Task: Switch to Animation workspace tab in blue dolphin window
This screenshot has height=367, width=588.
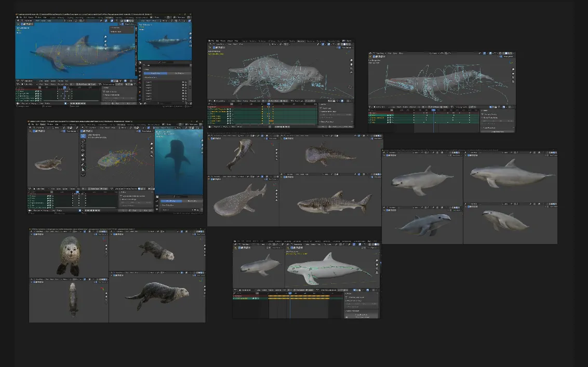Action: [x=110, y=17]
